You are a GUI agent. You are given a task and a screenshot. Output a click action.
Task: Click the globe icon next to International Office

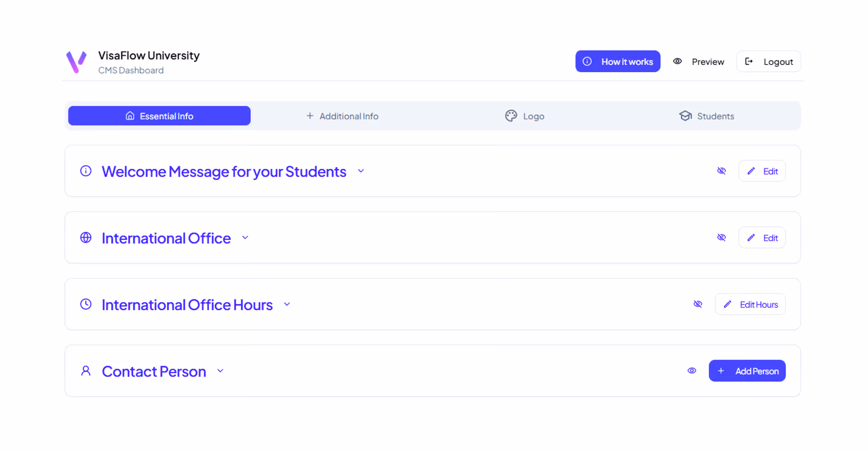(86, 237)
